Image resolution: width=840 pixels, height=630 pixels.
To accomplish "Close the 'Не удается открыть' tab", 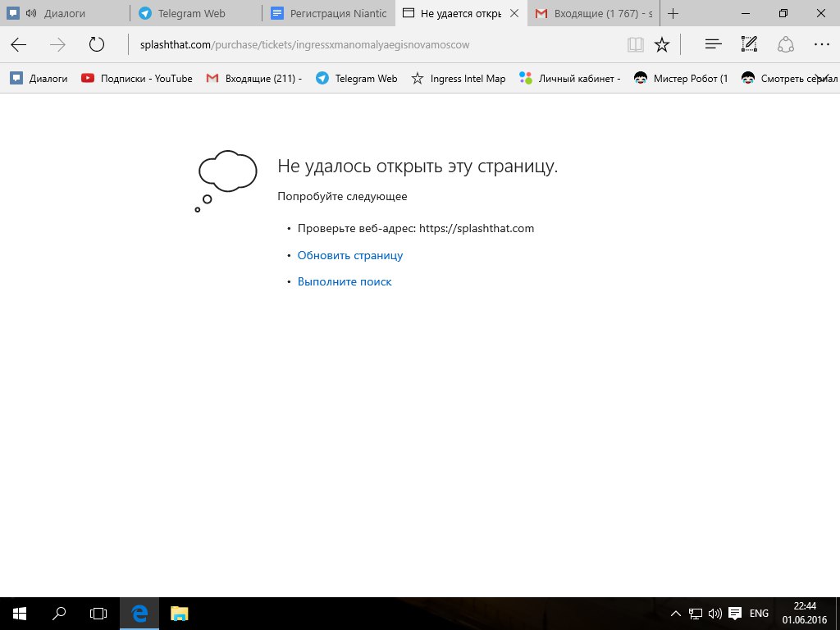I will pyautogui.click(x=514, y=13).
